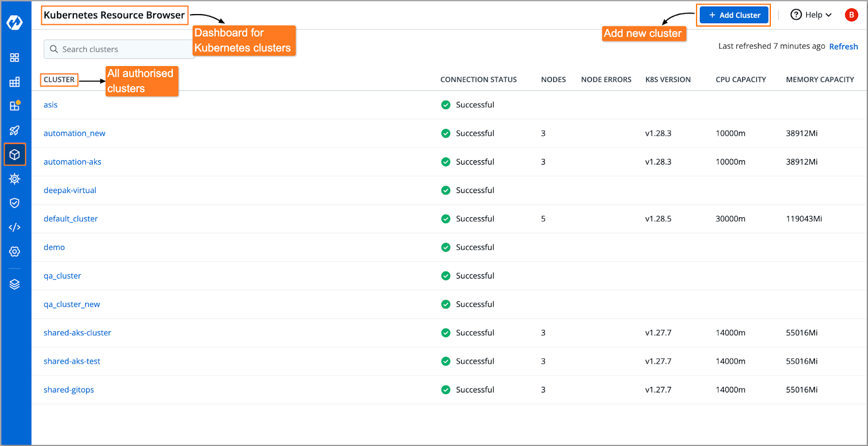
Task: Click 119043Mi memory capacity value
Action: [804, 219]
